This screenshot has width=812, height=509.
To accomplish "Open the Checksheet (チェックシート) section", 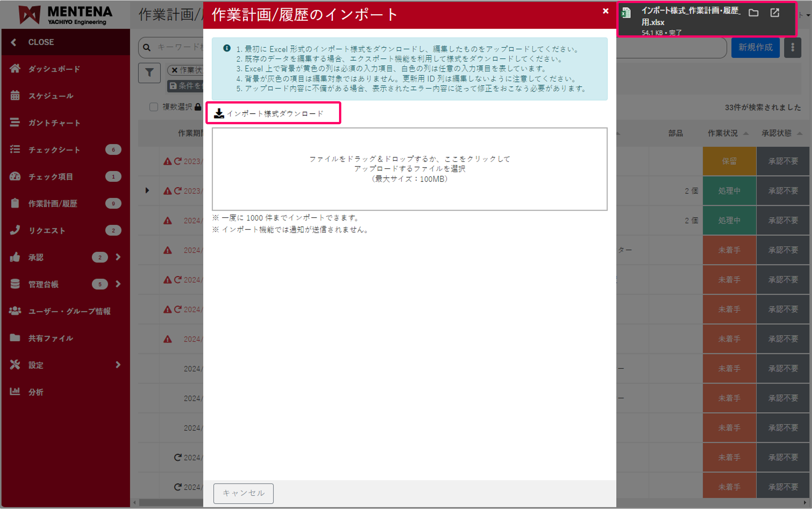I will point(55,149).
